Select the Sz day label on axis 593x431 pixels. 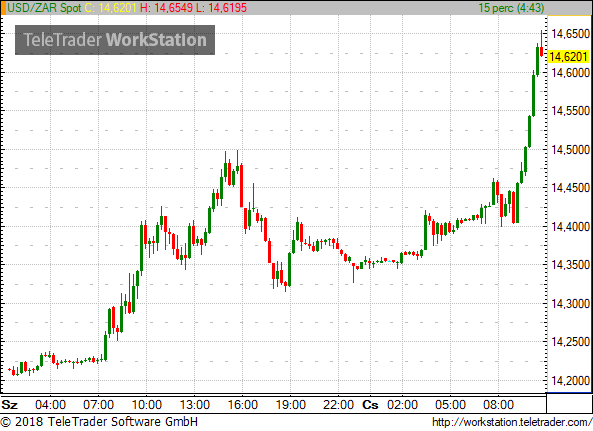(9, 405)
